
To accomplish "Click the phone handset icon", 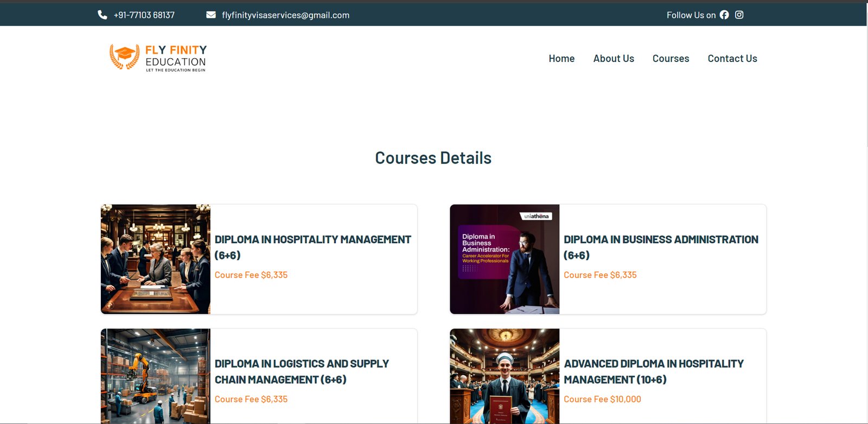I will [103, 15].
